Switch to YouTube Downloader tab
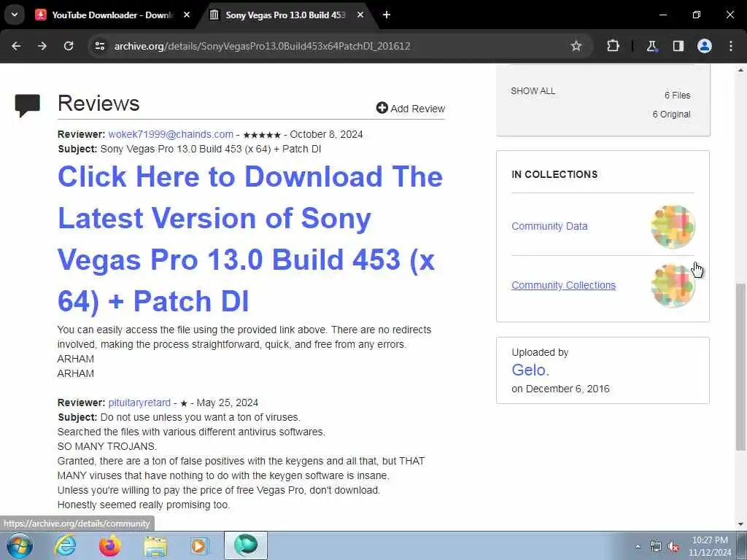The image size is (747, 560). click(112, 15)
